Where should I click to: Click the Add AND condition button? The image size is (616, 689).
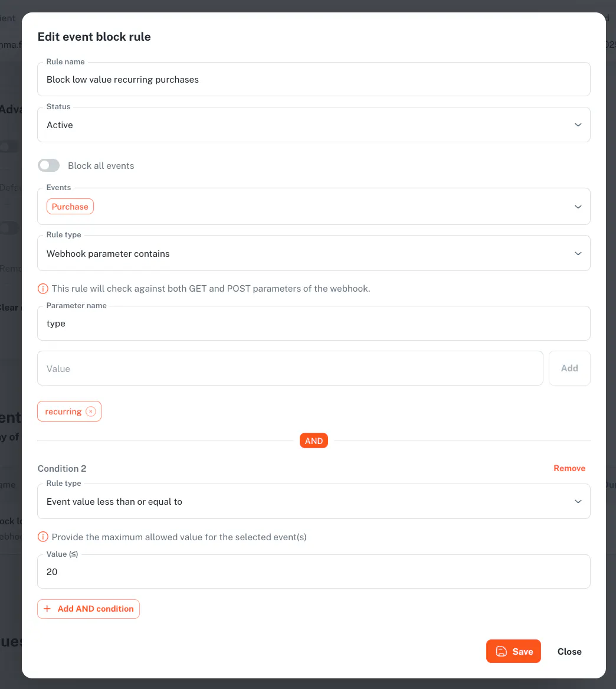[x=89, y=609]
